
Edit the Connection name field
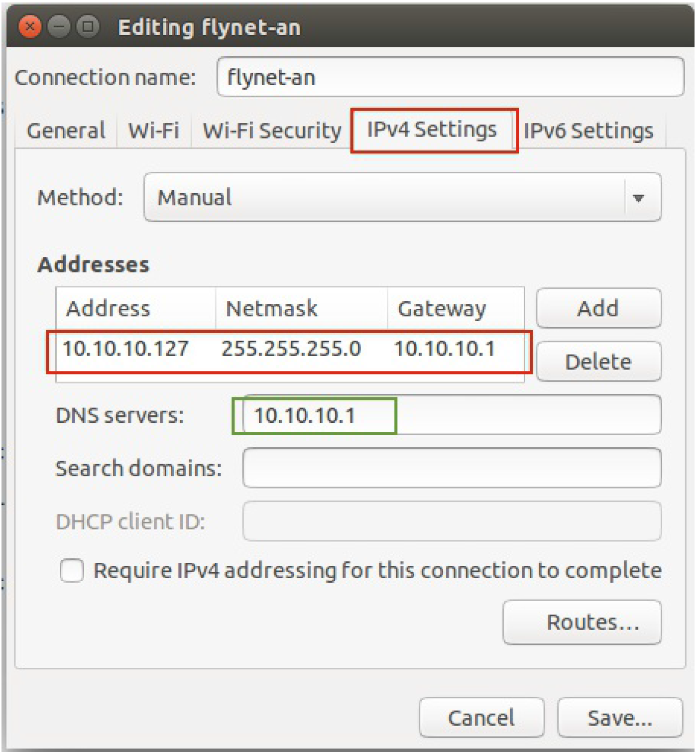tap(451, 77)
